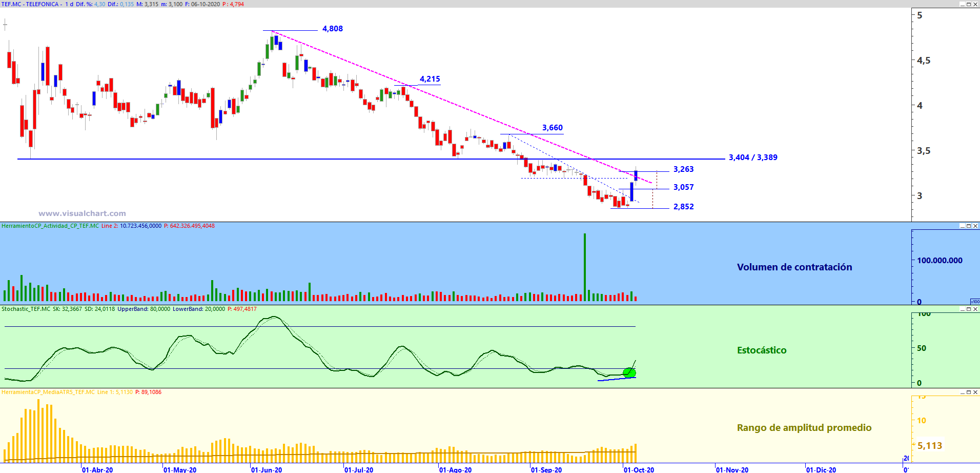Minimize the TEF.MC price chart panel

(x=962, y=4)
